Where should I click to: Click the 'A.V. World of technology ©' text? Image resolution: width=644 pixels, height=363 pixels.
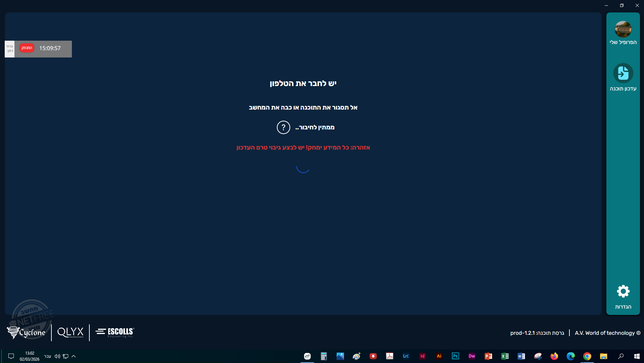point(607,333)
